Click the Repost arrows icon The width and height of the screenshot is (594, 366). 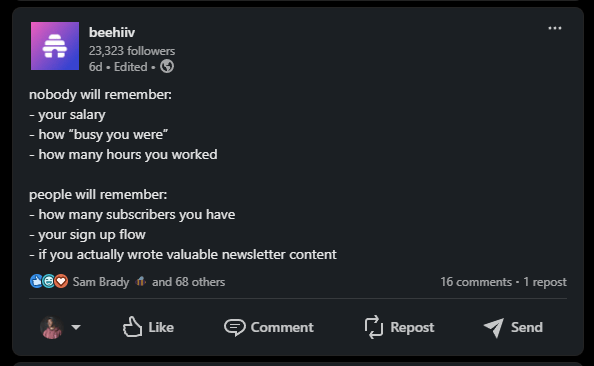[374, 327]
